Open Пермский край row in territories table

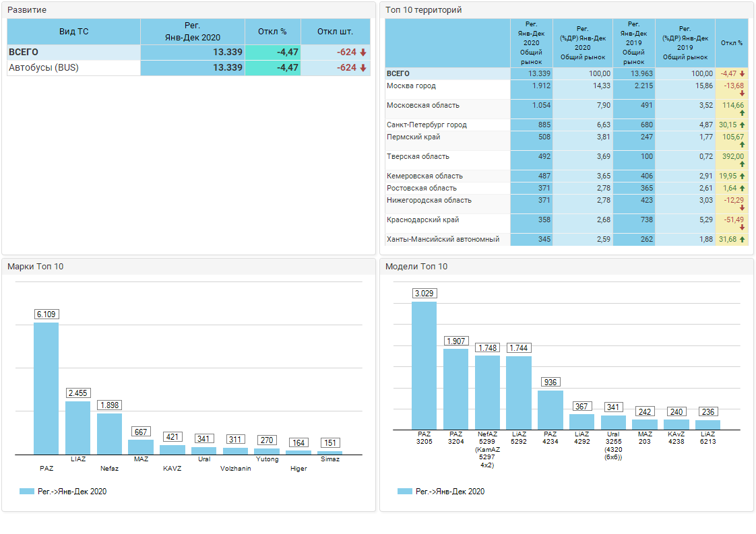413,137
